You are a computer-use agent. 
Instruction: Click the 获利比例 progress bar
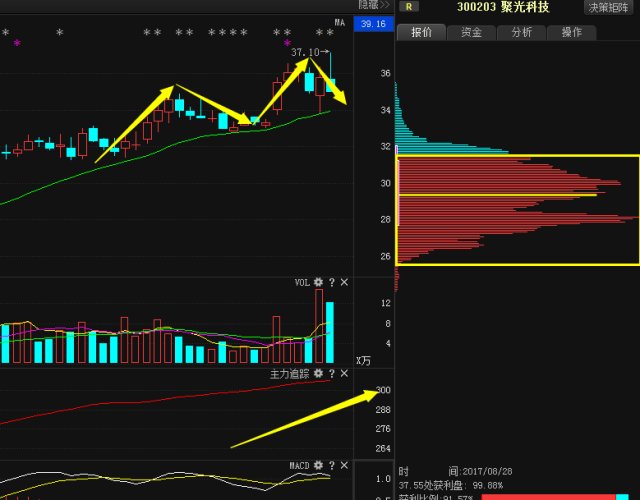tap(555, 497)
